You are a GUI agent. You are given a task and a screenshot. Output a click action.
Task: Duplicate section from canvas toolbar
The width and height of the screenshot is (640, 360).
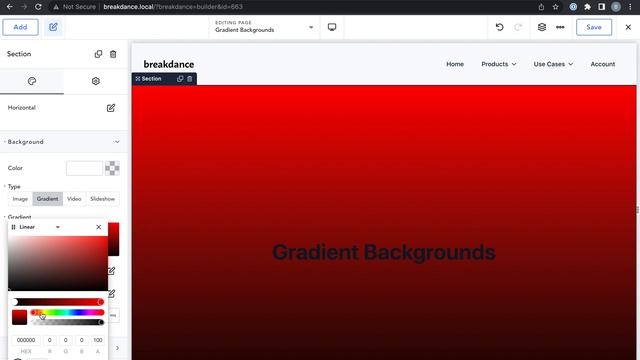[x=180, y=79]
